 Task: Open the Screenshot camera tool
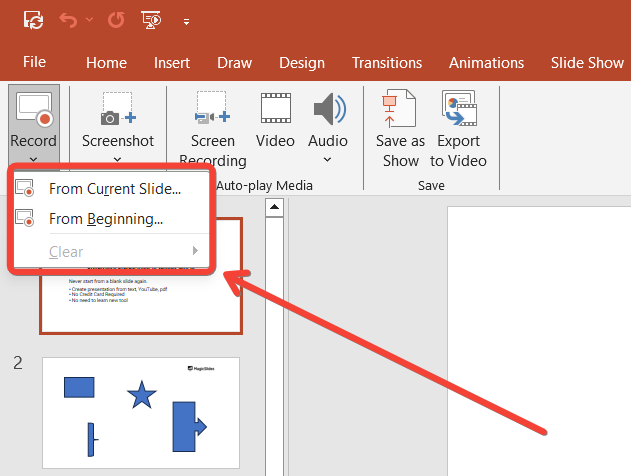click(x=118, y=110)
